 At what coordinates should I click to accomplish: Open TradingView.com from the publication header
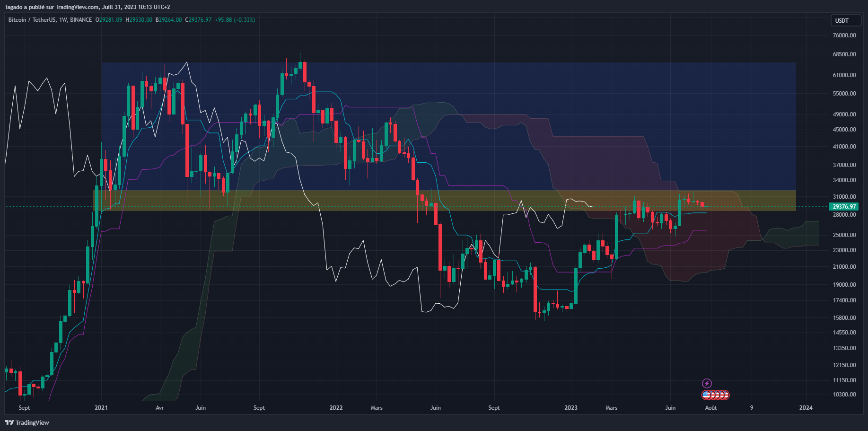click(77, 7)
